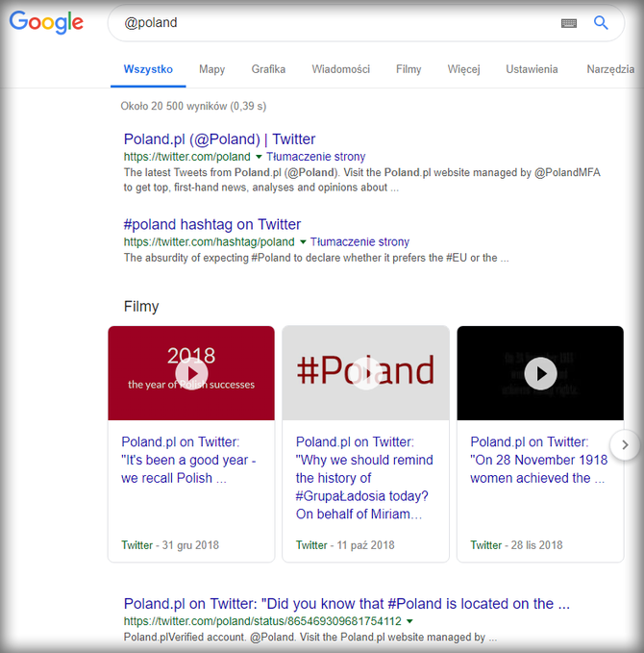Switch to the Mapy tab

click(x=211, y=69)
